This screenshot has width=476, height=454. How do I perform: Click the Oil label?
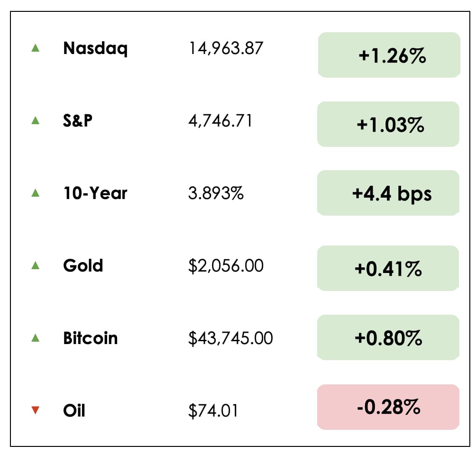coord(74,410)
